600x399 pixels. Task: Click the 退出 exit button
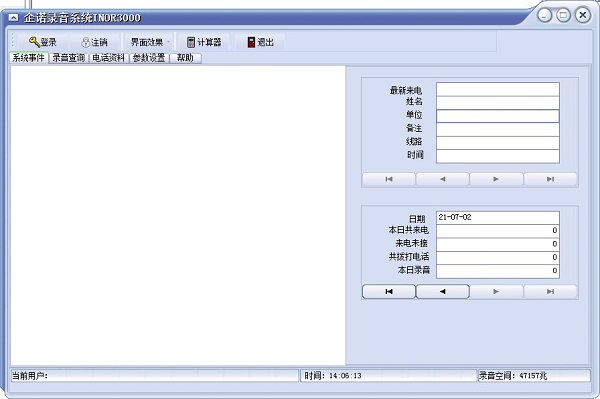coord(260,42)
